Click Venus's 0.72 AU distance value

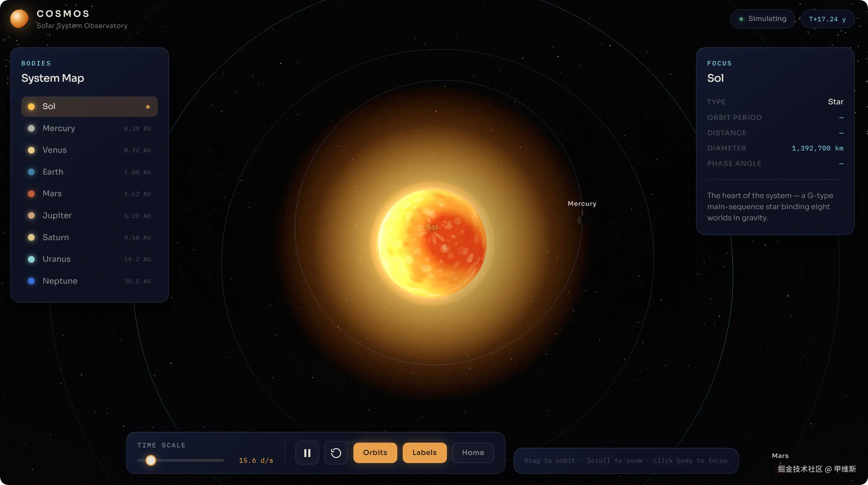[137, 151]
